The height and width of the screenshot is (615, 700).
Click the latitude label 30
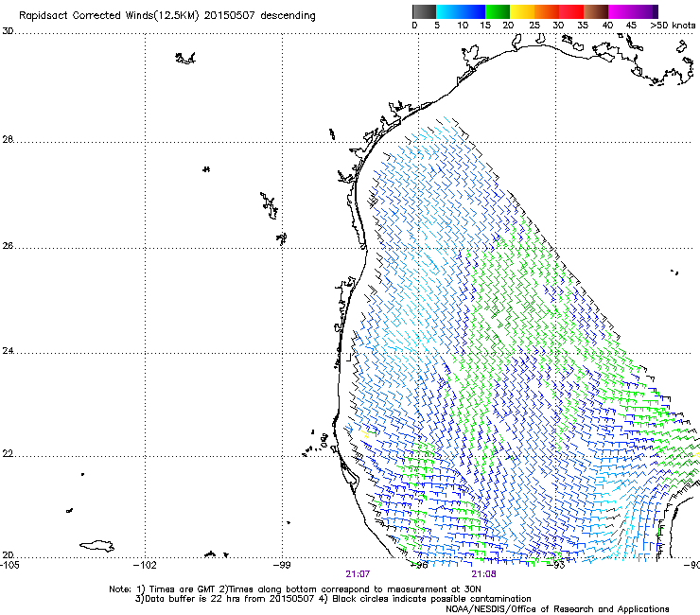point(8,31)
